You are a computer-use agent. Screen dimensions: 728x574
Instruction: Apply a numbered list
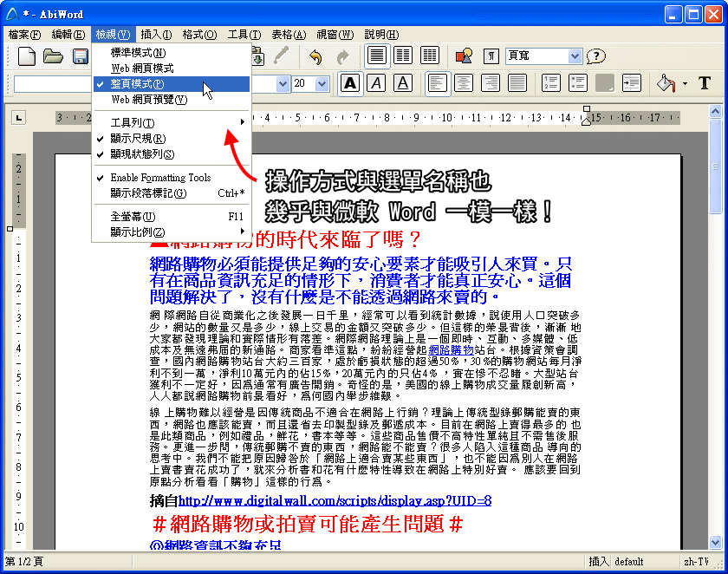click(551, 83)
